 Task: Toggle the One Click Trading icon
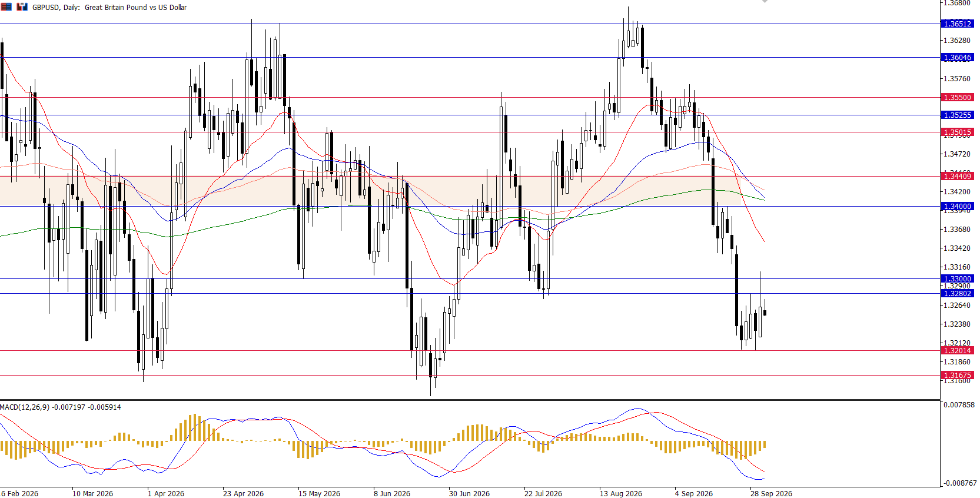tap(22, 7)
